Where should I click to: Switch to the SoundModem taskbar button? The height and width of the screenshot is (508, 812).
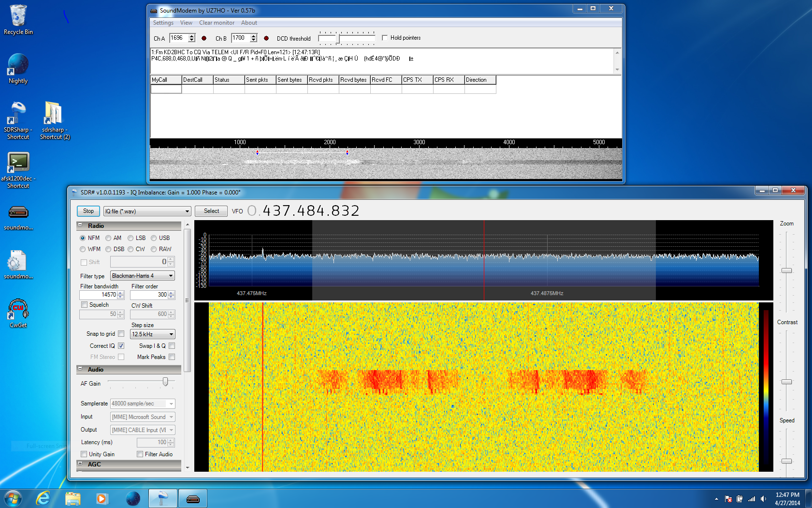pyautogui.click(x=193, y=498)
